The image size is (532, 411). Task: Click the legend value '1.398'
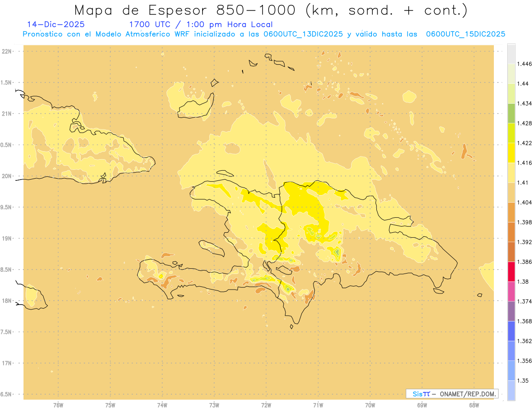(524, 222)
